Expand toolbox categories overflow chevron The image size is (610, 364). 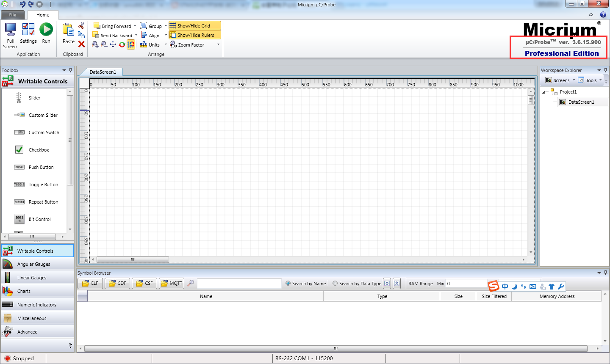click(x=70, y=346)
